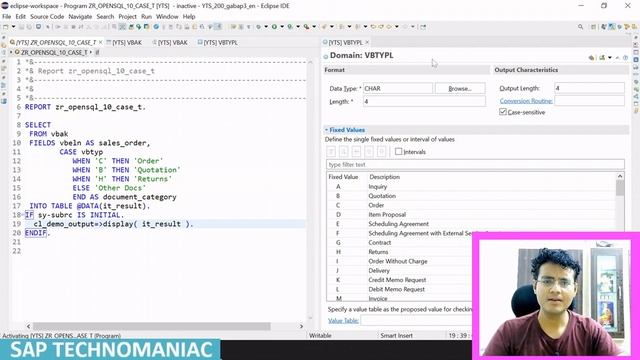Click the Back navigation arrow icon

coord(389,27)
